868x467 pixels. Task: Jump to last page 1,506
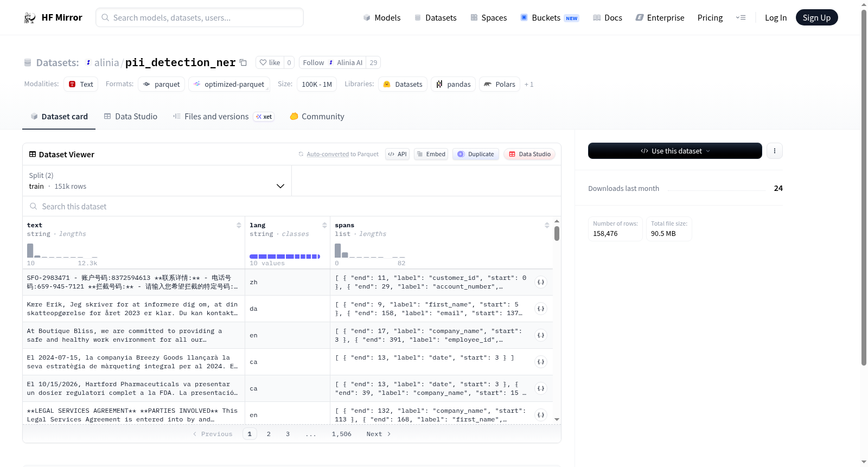[x=342, y=434]
